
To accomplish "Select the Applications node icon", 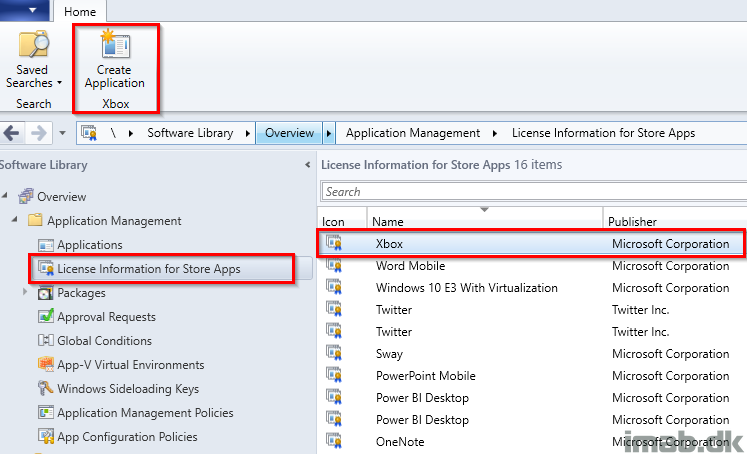I will [x=46, y=245].
